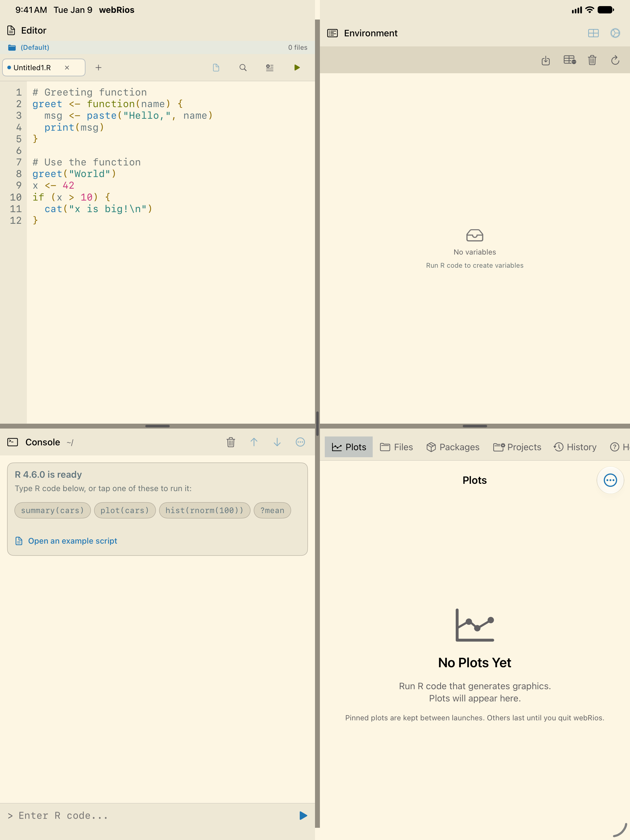Open Environment settings gear
The height and width of the screenshot is (840, 630).
pos(615,33)
